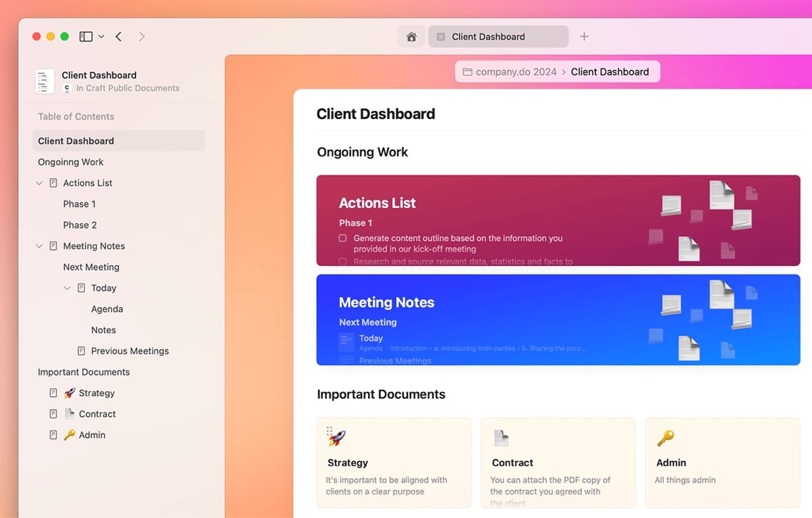Collapse the Meeting Notes tree item
Image resolution: width=812 pixels, height=518 pixels.
[39, 246]
